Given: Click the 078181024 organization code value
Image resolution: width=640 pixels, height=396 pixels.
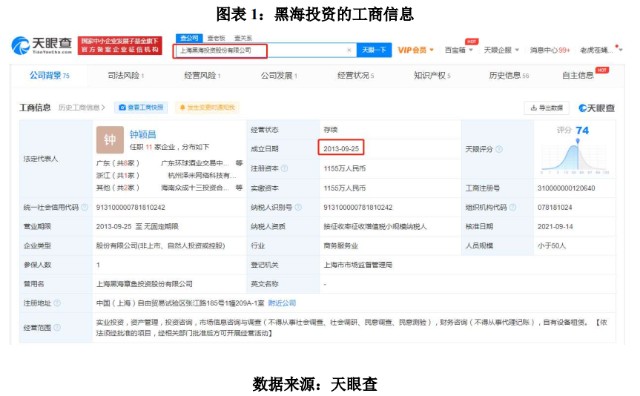Looking at the screenshot, I should [x=555, y=207].
